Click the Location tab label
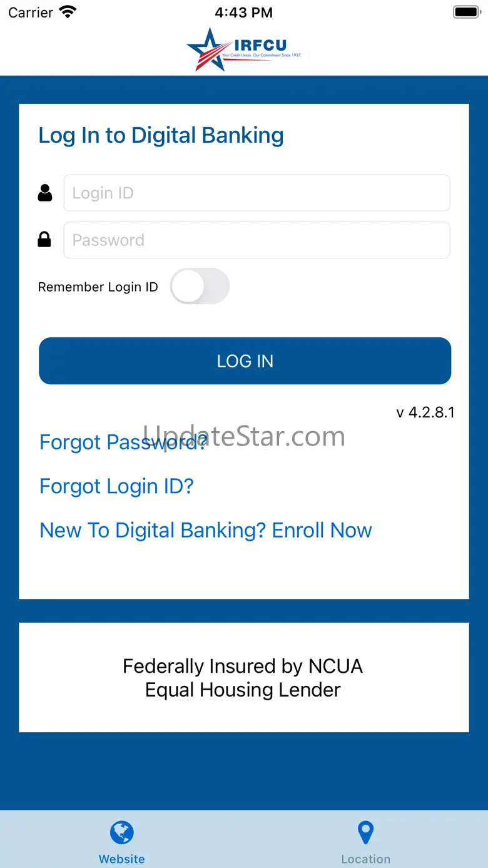 (x=365, y=859)
